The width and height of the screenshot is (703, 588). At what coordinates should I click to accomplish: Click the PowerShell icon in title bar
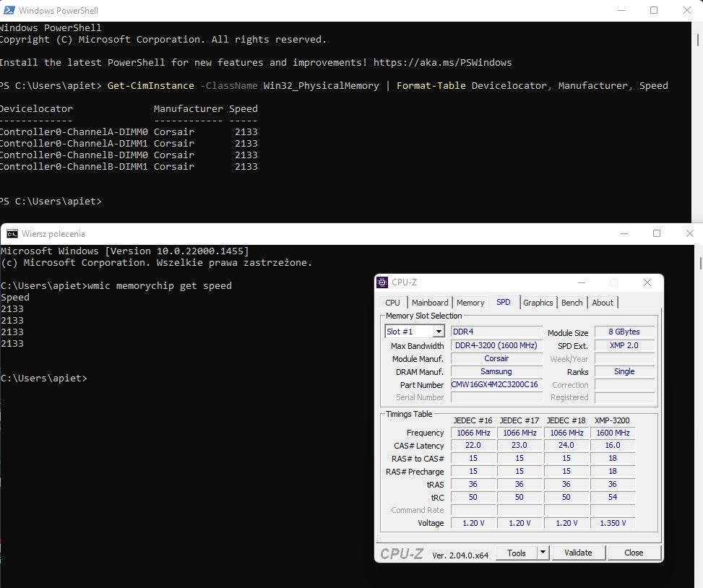(x=9, y=10)
